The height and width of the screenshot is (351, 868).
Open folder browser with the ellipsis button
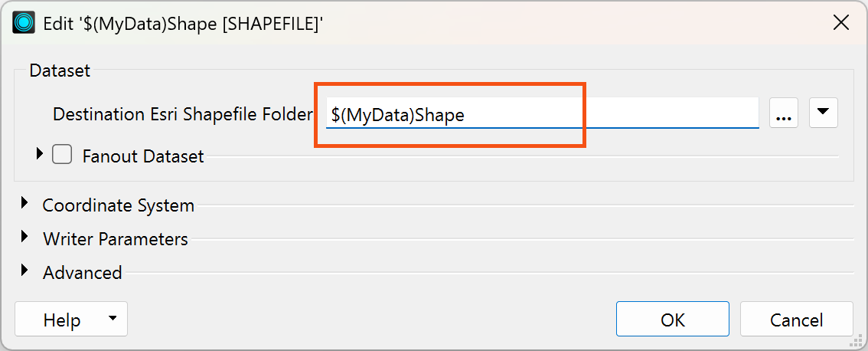(783, 113)
